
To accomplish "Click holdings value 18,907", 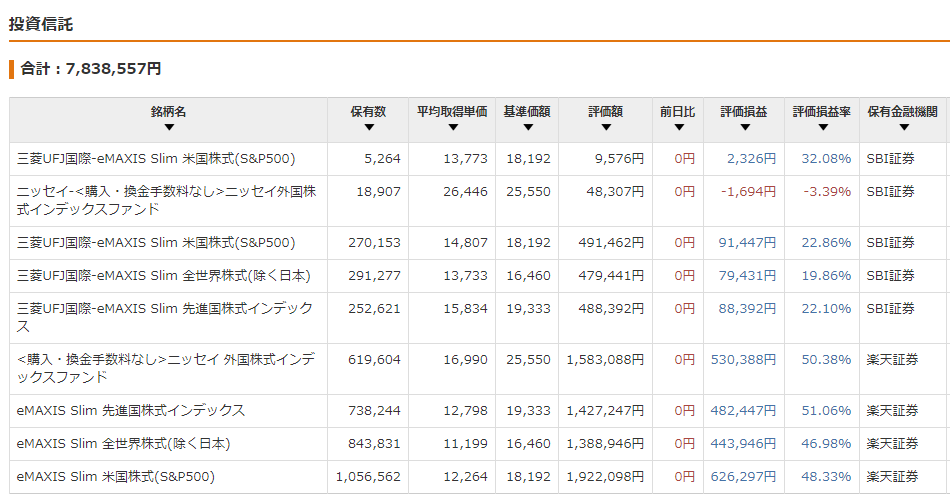I will pos(379,192).
